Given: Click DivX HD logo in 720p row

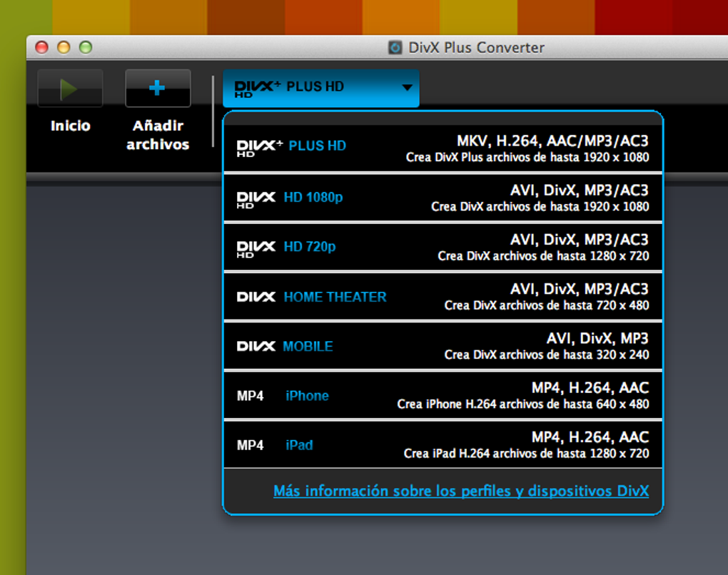Looking at the screenshot, I should pyautogui.click(x=256, y=249).
